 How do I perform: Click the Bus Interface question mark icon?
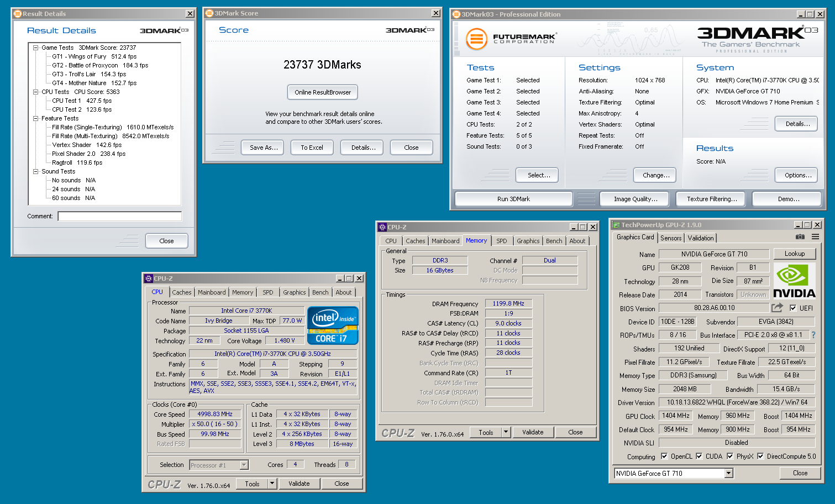coord(813,335)
